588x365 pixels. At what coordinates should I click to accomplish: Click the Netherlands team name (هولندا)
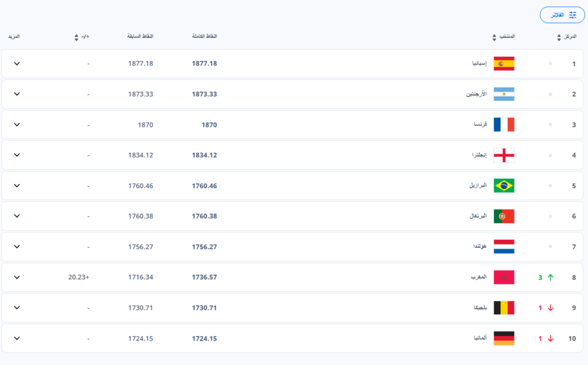pos(479,247)
